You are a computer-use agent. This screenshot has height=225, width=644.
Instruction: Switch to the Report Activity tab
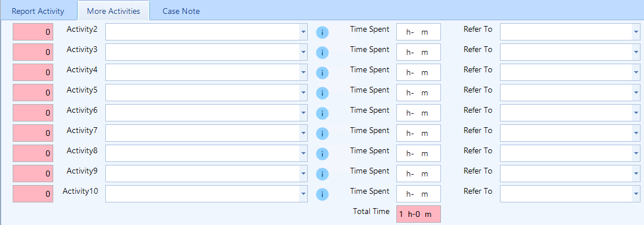[x=38, y=11]
